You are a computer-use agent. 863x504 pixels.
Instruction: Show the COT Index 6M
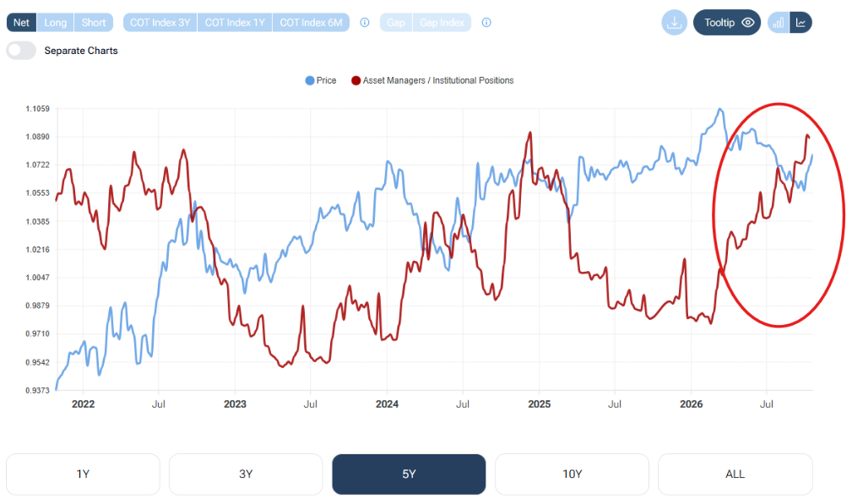pos(311,23)
